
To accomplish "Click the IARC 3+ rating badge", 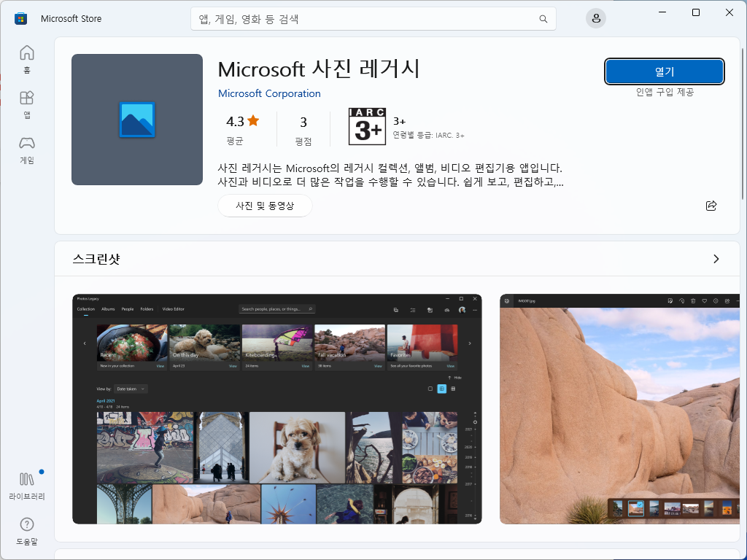I will click(367, 126).
